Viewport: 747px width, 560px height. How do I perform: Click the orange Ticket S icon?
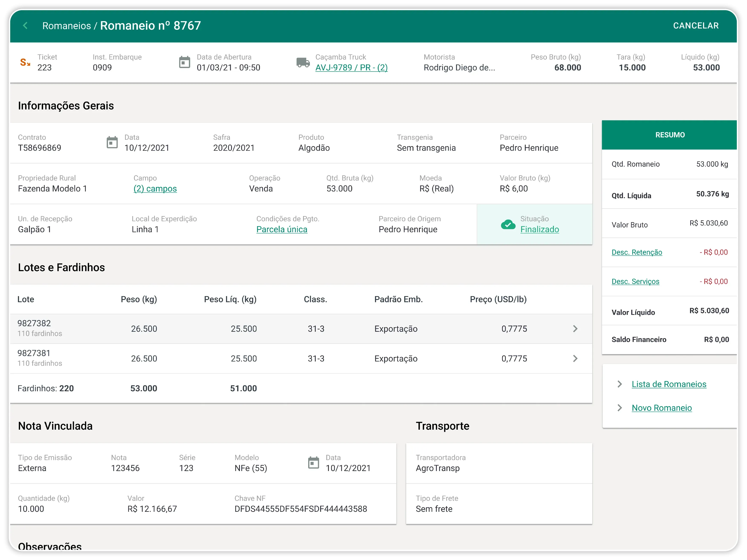[x=25, y=63]
